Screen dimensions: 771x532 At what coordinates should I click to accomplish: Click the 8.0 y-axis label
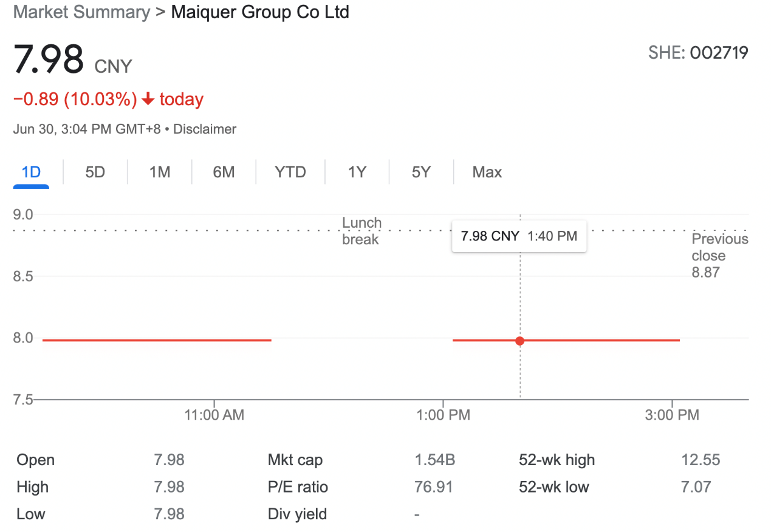tap(23, 338)
